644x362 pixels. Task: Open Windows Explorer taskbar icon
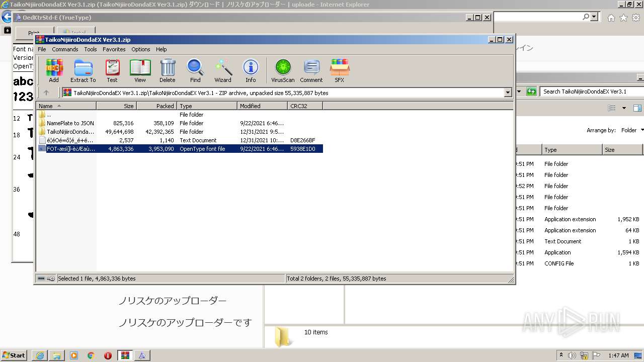[x=57, y=355]
